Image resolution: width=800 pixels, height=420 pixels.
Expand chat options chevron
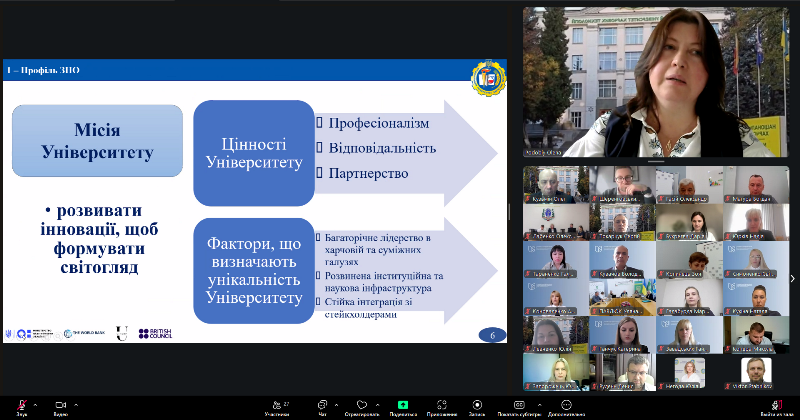point(336,405)
